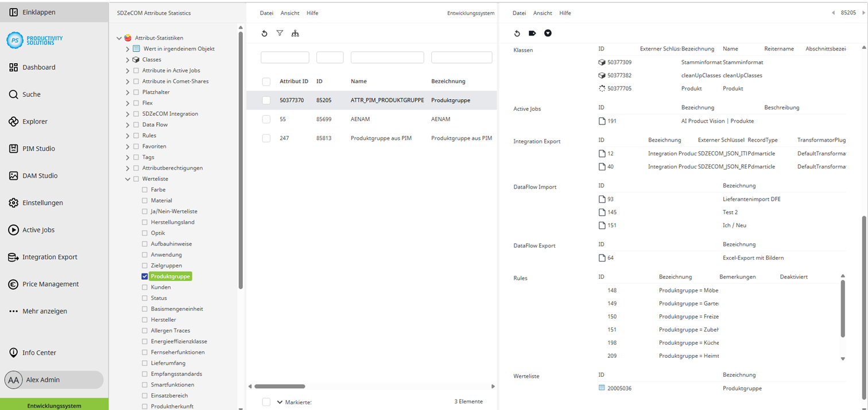The height and width of the screenshot is (410, 868).
Task: Click the tag icon in the right panel toolbar
Action: coord(532,33)
